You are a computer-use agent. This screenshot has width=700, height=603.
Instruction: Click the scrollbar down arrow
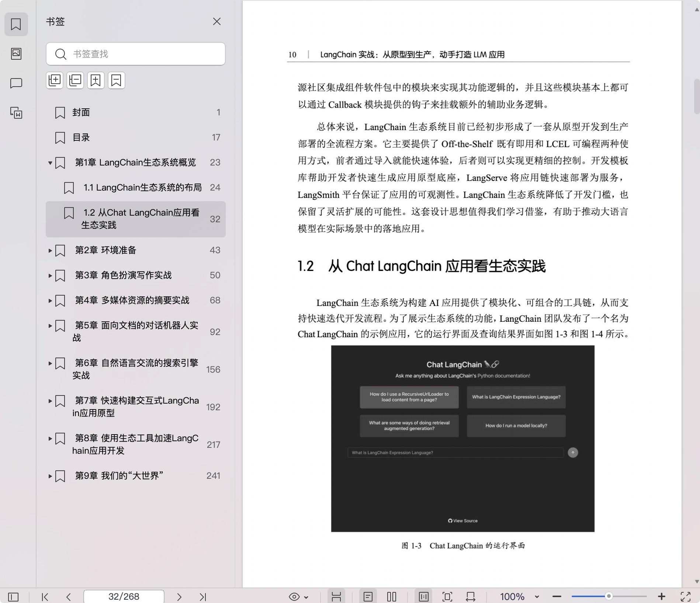pos(697,582)
